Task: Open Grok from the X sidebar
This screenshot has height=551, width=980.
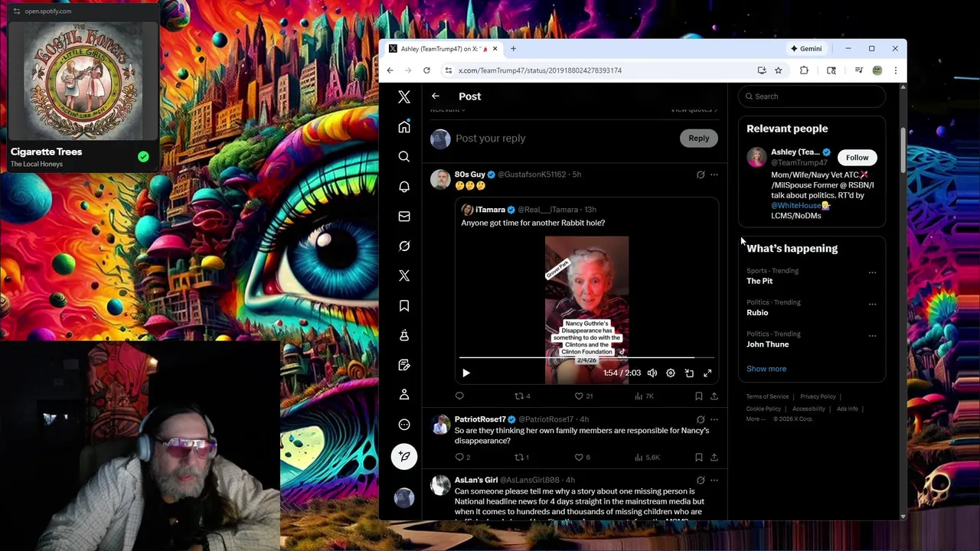Action: 404,246
